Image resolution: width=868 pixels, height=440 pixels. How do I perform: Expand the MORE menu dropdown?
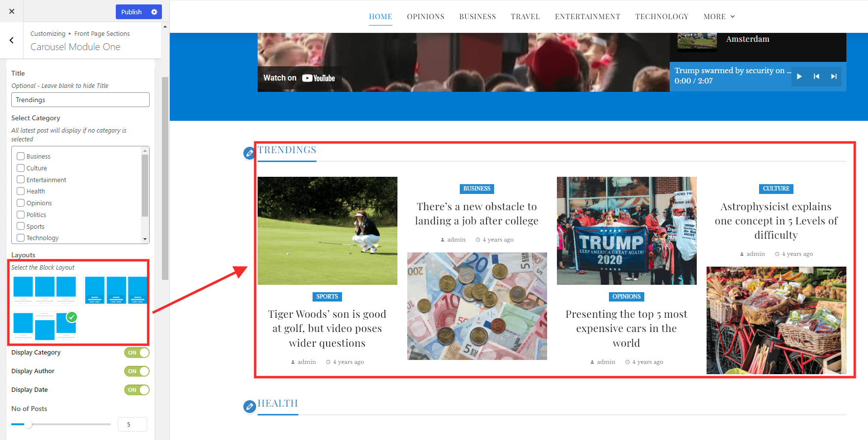coord(719,17)
